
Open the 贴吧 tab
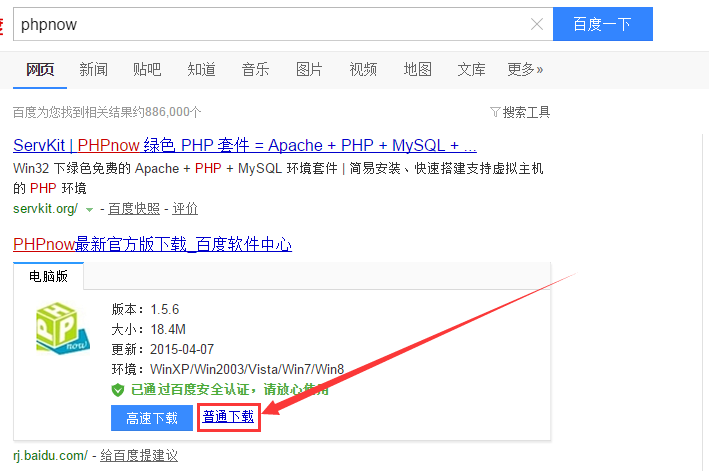click(147, 69)
